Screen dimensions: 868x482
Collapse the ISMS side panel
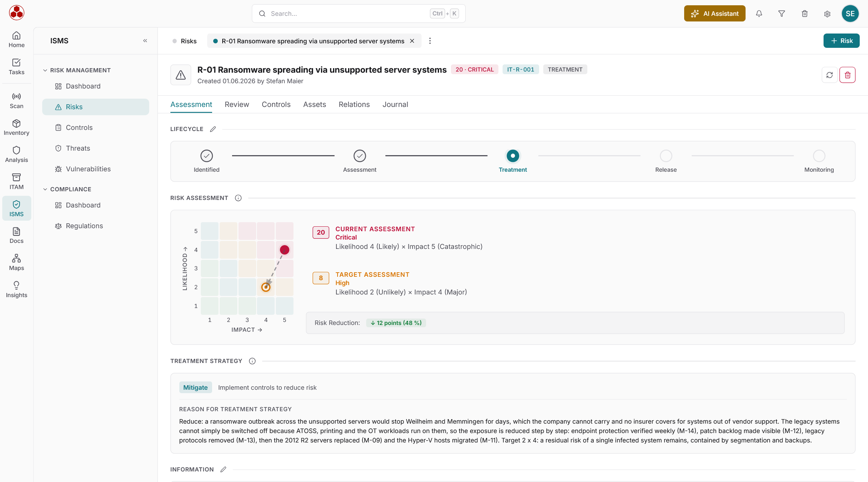[145, 41]
